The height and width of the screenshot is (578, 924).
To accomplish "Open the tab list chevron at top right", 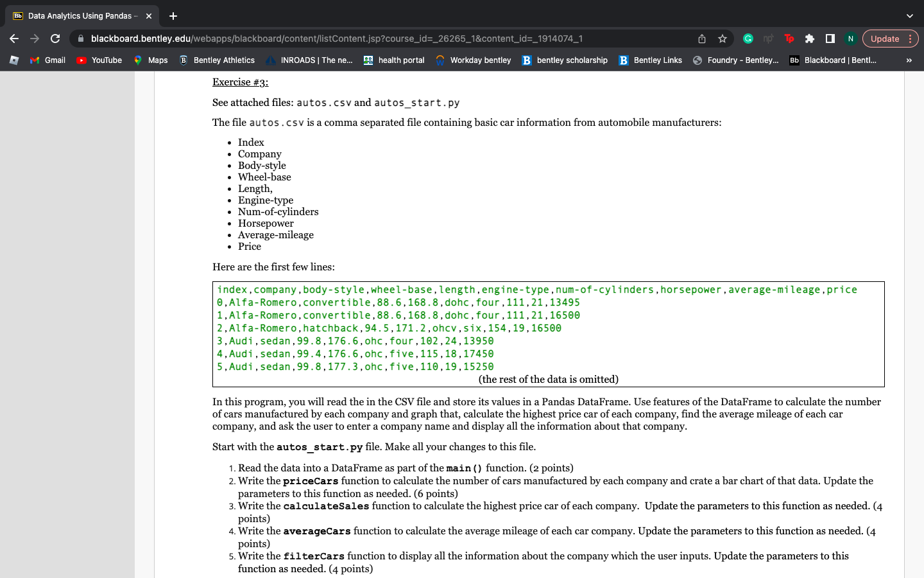I will click(909, 15).
